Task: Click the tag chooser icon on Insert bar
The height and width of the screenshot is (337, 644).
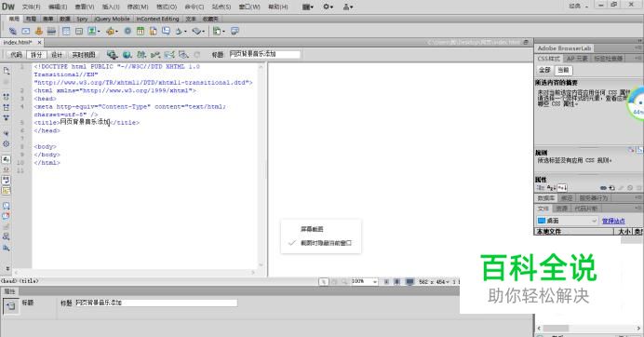Action: pyautogui.click(x=235, y=31)
